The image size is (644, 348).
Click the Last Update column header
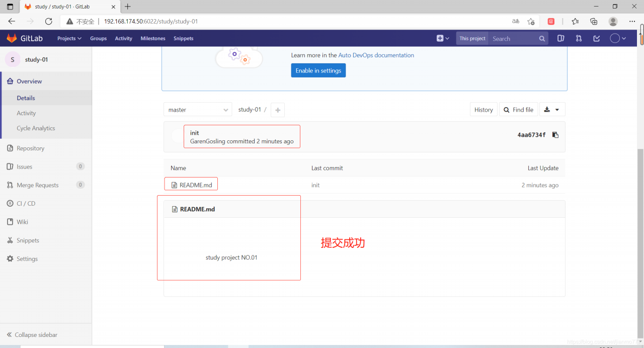coord(543,168)
